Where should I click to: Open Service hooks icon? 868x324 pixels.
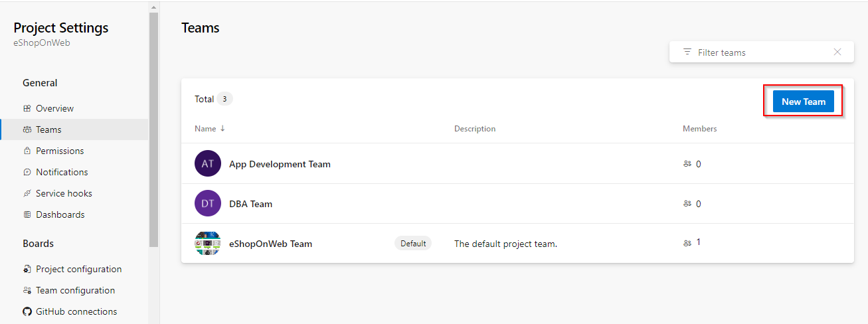[27, 193]
